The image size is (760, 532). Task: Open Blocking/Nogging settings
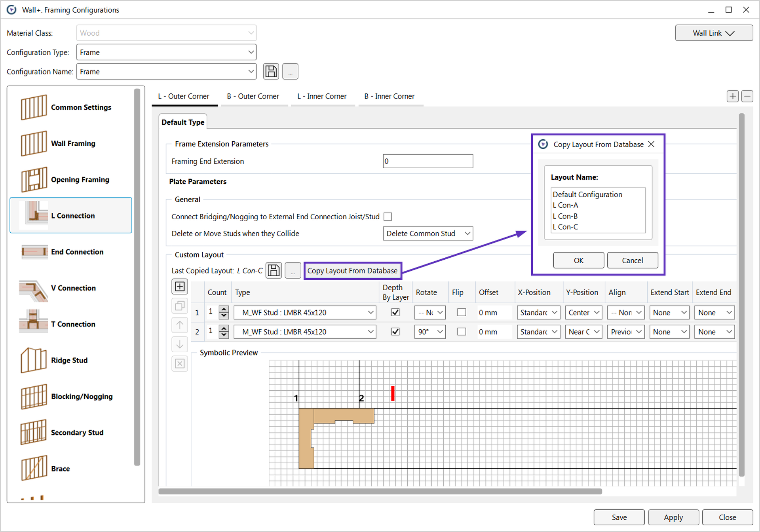click(82, 396)
